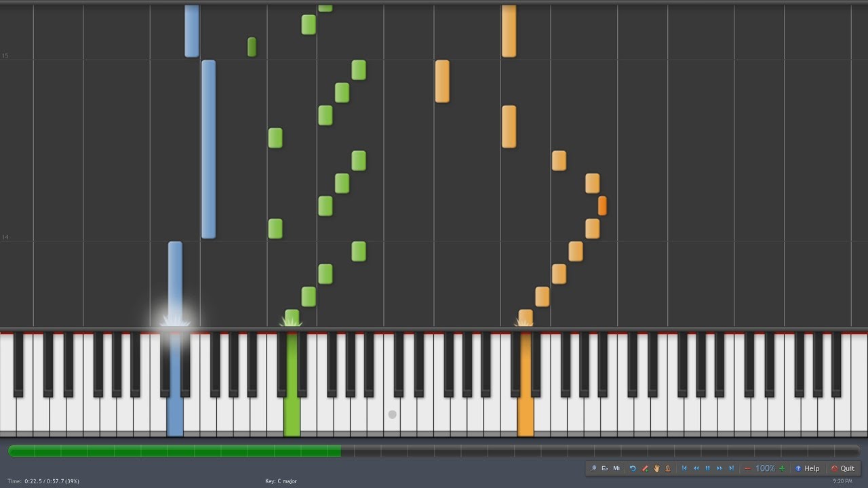Skip to the beginning of the song

[x=684, y=468]
